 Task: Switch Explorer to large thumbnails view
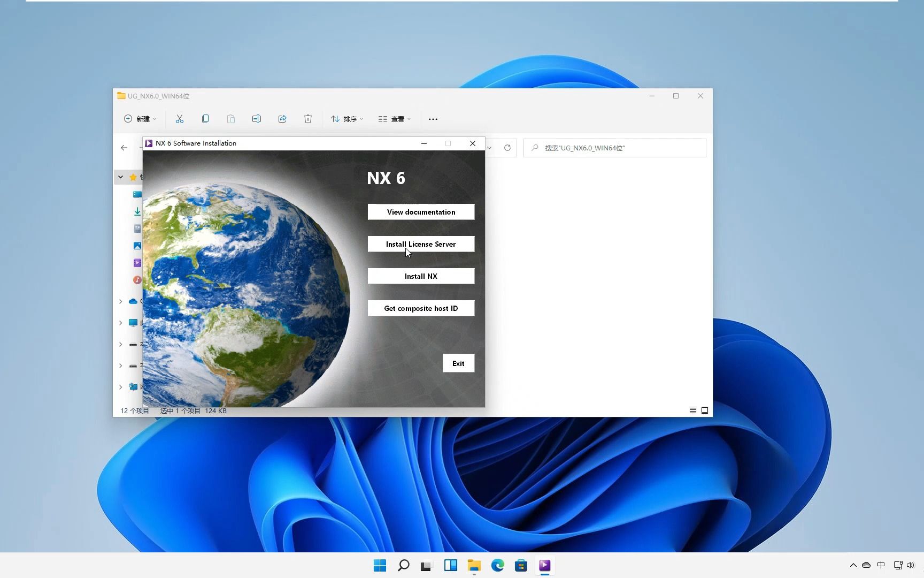[705, 410]
